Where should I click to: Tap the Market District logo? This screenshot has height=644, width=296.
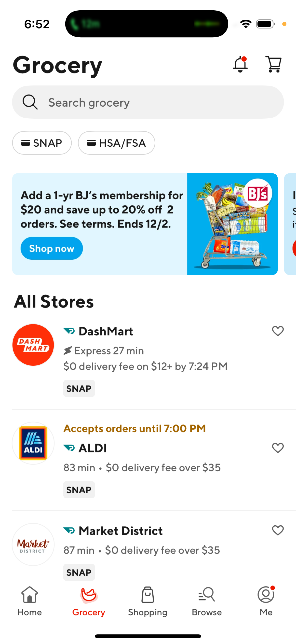click(33, 545)
